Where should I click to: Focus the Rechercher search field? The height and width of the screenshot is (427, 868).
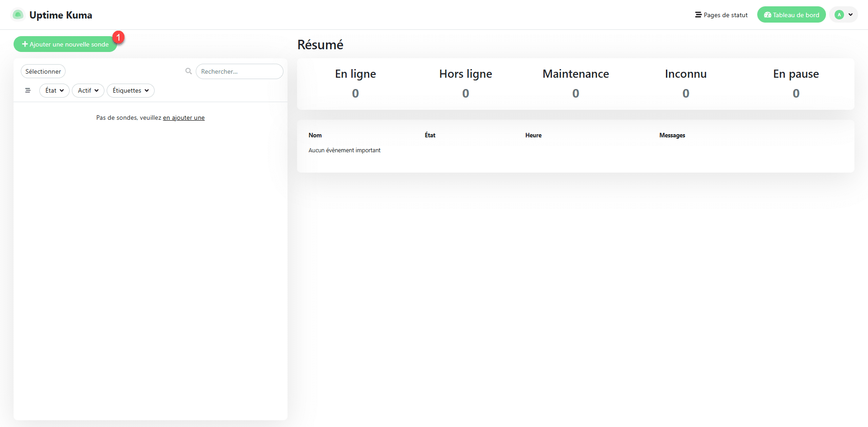coord(239,71)
